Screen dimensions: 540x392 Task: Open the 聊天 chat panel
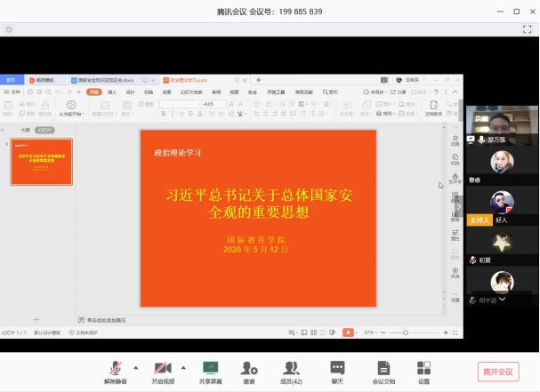pos(337,368)
